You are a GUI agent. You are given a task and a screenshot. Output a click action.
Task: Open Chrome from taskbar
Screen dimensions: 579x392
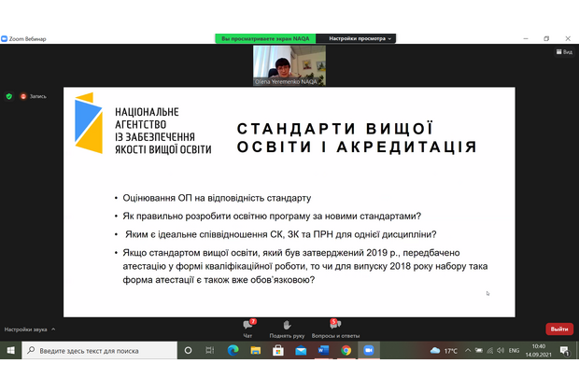pos(346,350)
